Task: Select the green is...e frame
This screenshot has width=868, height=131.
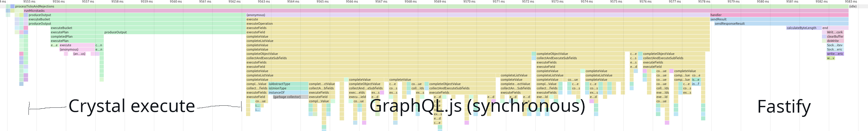Action: 696,80
